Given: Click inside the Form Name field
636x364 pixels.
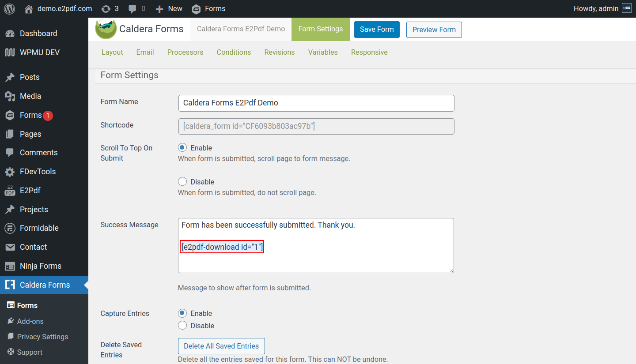Looking at the screenshot, I should (316, 103).
